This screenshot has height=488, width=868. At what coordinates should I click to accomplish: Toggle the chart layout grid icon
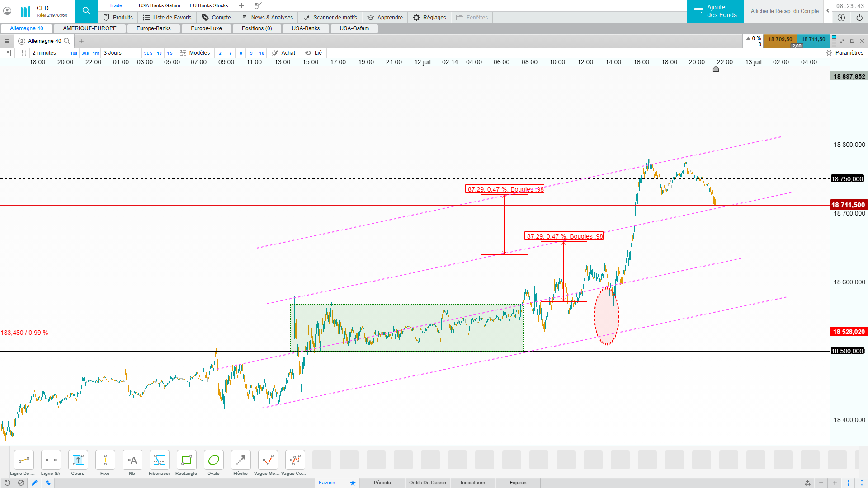point(22,53)
